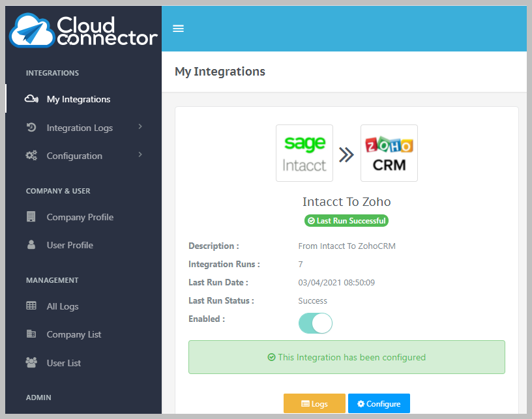This screenshot has height=419, width=532.
Task: Click the Configuration gears icon
Action: tap(31, 156)
